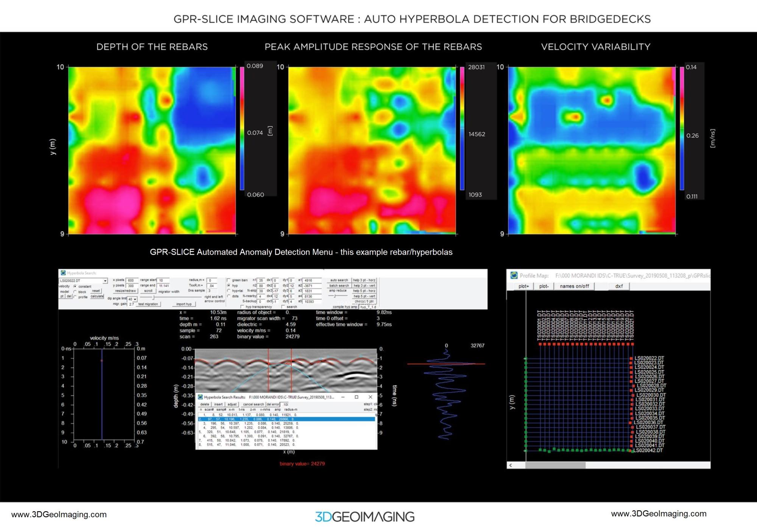This screenshot has height=532, width=757.
Task: Click the calculate velocity button
Action: 97,296
